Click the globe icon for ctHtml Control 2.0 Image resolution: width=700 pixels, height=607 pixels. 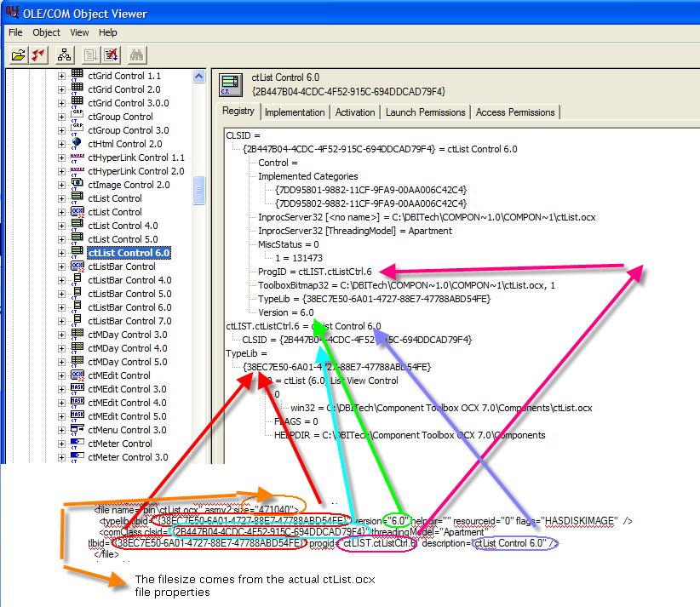pyautogui.click(x=77, y=144)
